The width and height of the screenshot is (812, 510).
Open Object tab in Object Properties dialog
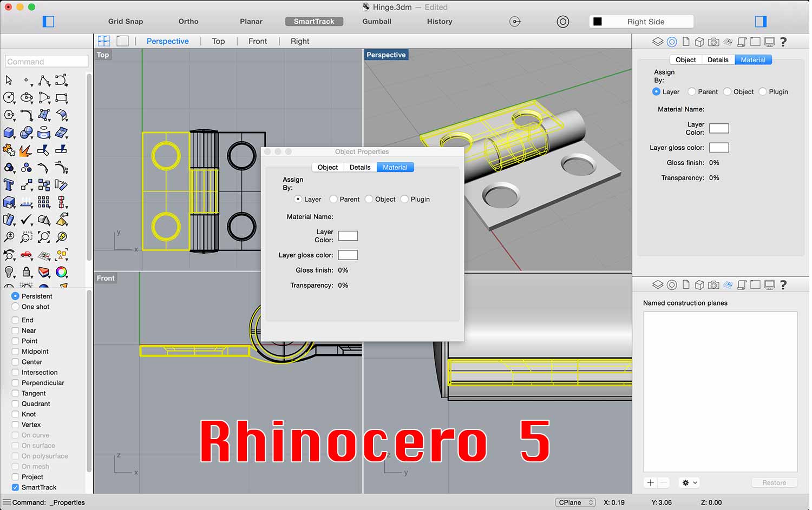pyautogui.click(x=328, y=167)
